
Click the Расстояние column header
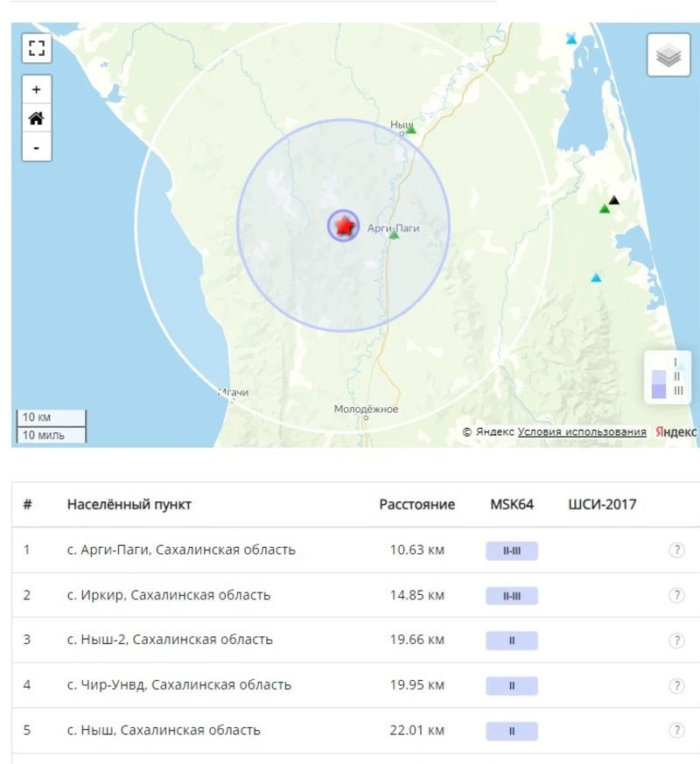(416, 505)
